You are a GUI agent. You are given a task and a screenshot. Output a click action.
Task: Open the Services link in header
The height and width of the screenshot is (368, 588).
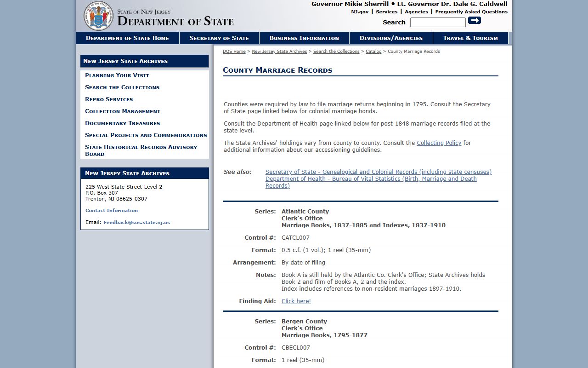click(x=386, y=12)
